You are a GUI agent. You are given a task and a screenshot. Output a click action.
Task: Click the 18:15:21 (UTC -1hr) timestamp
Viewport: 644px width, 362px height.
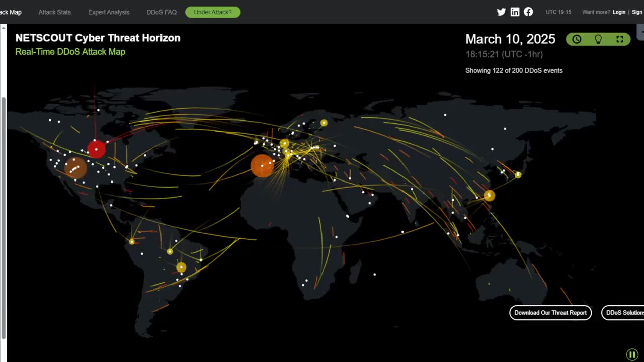[504, 54]
